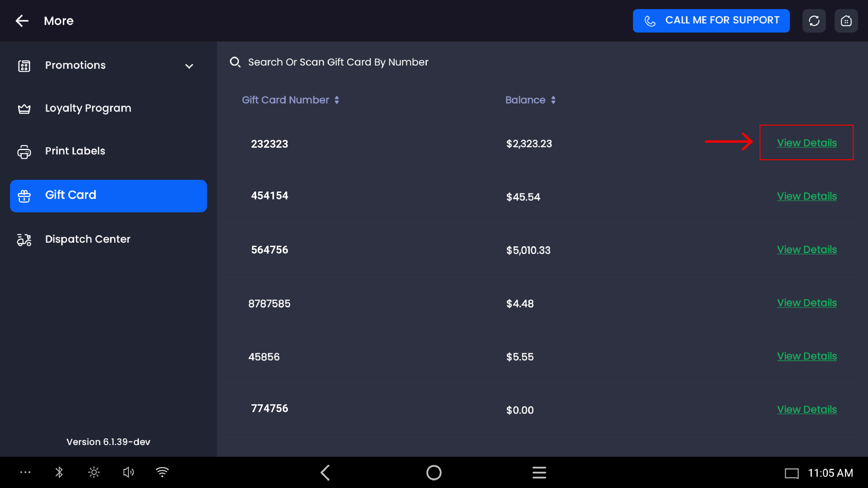Expand the Promotions chevron
The width and height of the screenshot is (868, 488).
[x=189, y=66]
